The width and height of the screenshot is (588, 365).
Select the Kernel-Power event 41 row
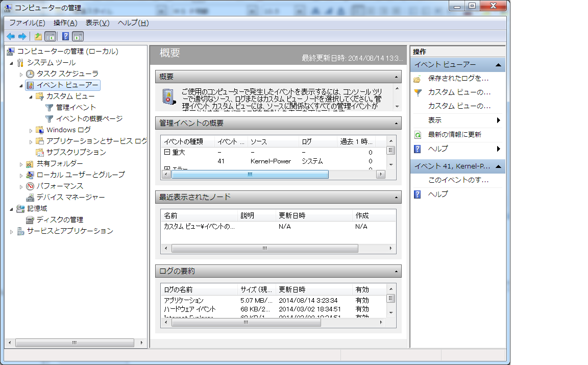pyautogui.click(x=274, y=161)
